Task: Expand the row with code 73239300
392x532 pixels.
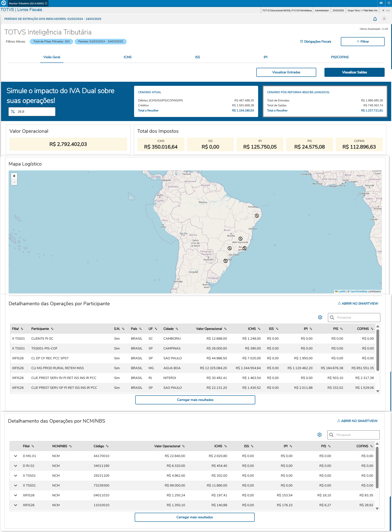Action: pos(16,485)
